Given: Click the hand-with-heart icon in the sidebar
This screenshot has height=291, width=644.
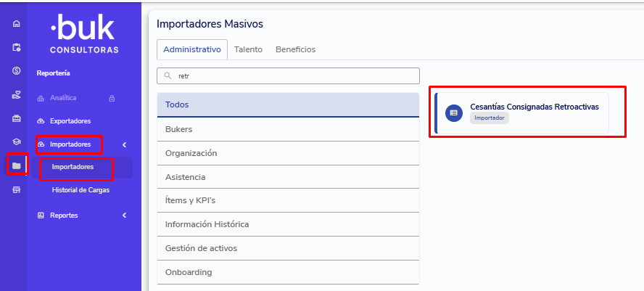Looking at the screenshot, I should (x=16, y=94).
